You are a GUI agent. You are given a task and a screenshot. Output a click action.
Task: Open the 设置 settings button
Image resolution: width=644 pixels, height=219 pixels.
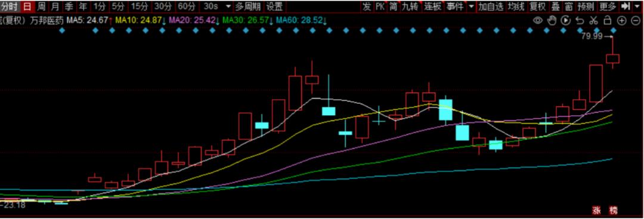pos(274,6)
